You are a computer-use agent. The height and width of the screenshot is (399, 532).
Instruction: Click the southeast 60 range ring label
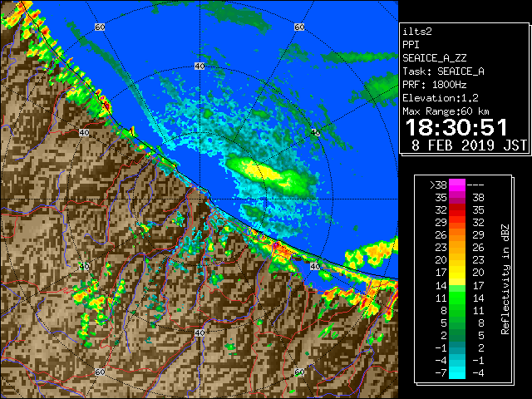[299, 372]
